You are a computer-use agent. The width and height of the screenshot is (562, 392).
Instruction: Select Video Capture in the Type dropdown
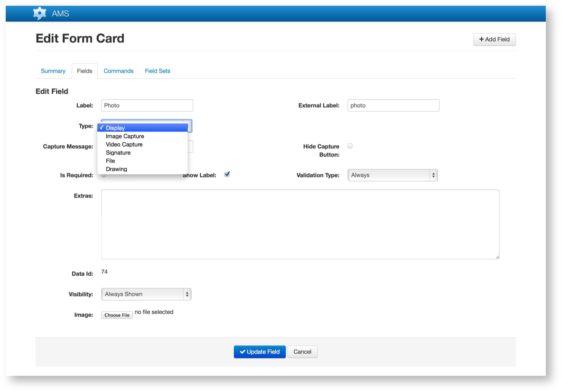click(124, 144)
